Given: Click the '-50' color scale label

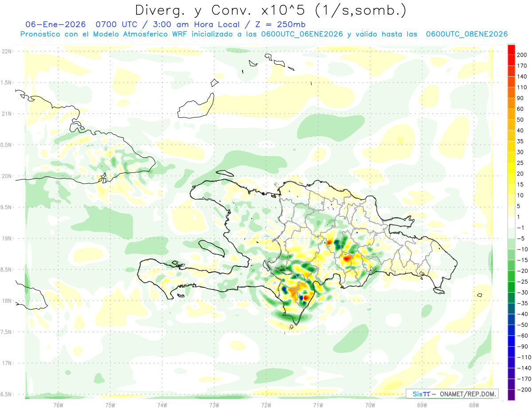Looking at the screenshot, I should pyautogui.click(x=523, y=325).
